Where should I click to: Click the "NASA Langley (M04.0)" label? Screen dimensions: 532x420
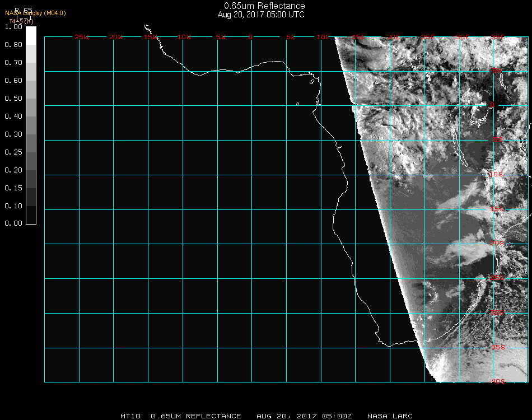point(35,13)
